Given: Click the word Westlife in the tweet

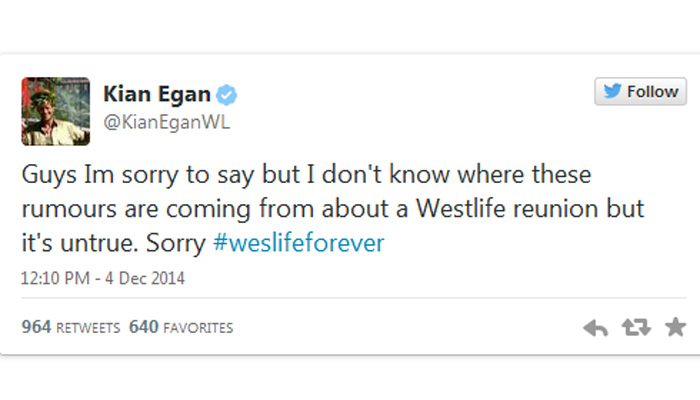Looking at the screenshot, I should tap(461, 208).
